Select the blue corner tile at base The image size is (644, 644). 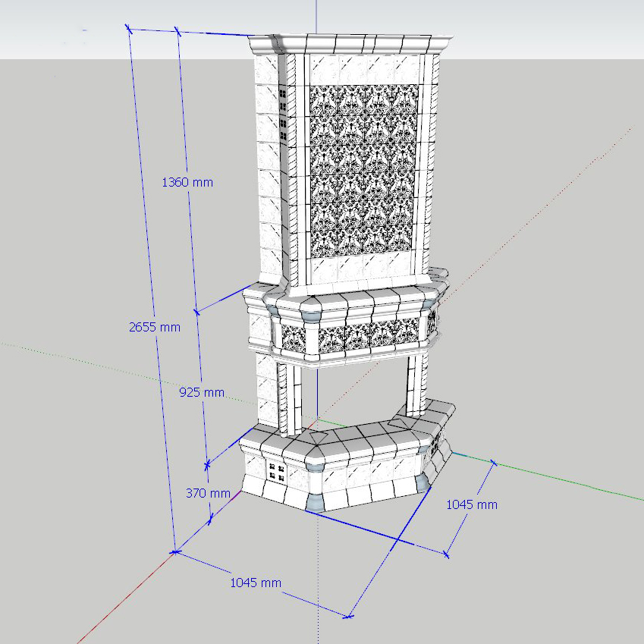pos(316,501)
